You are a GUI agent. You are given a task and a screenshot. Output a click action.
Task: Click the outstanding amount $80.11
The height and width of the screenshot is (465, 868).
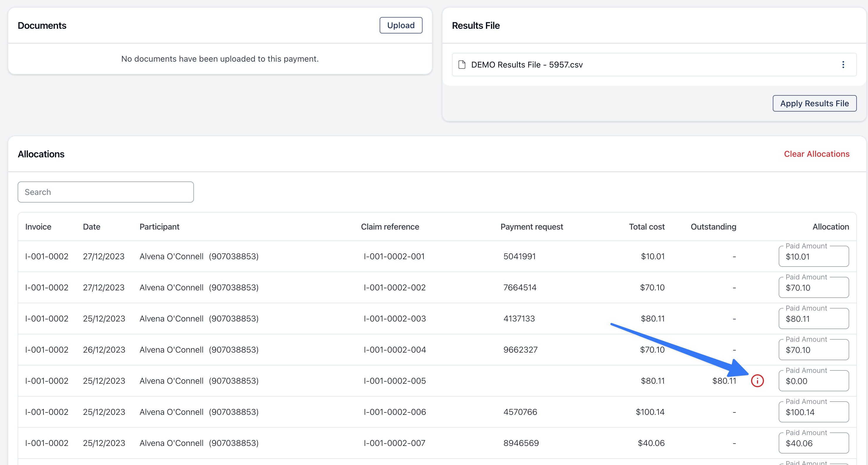[724, 381]
